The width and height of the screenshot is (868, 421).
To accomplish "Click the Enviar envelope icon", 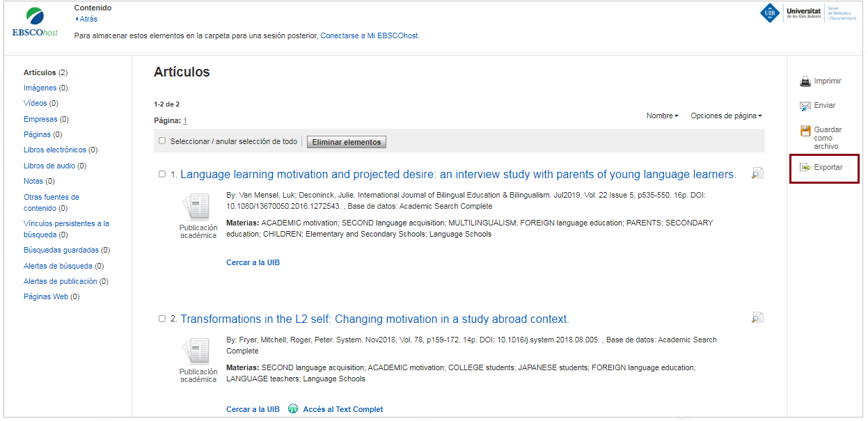I will (805, 106).
